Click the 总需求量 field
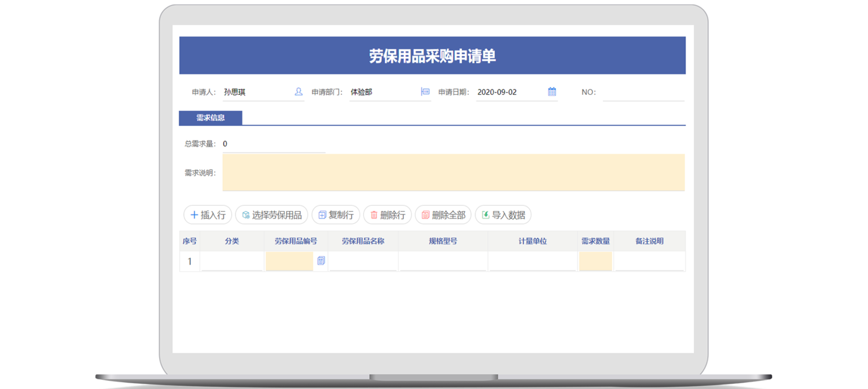This screenshot has height=389, width=868. click(273, 144)
